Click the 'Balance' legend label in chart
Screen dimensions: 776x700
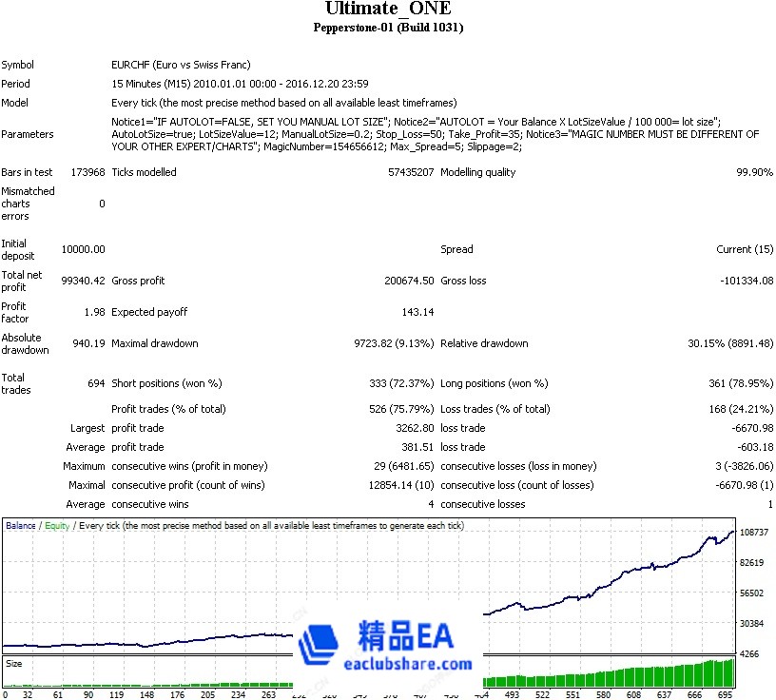pyautogui.click(x=21, y=526)
